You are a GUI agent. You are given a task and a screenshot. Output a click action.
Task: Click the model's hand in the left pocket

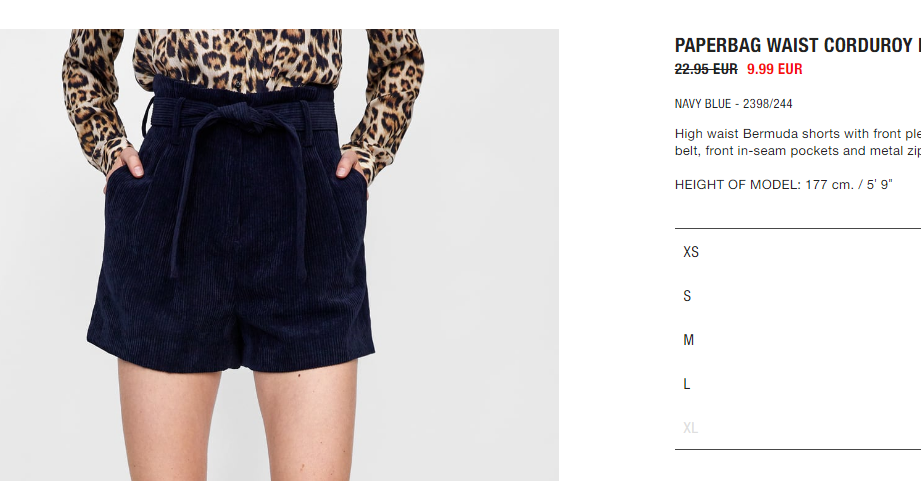click(x=125, y=164)
